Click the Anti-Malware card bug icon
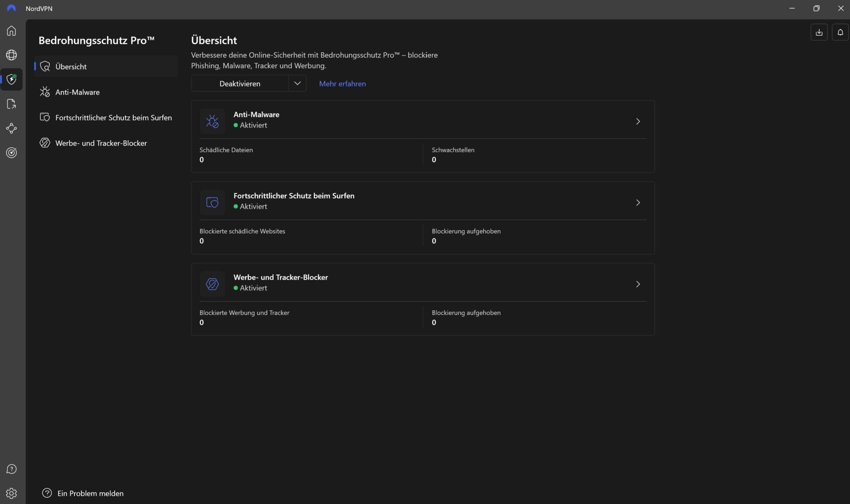The height and width of the screenshot is (504, 850). click(x=212, y=121)
